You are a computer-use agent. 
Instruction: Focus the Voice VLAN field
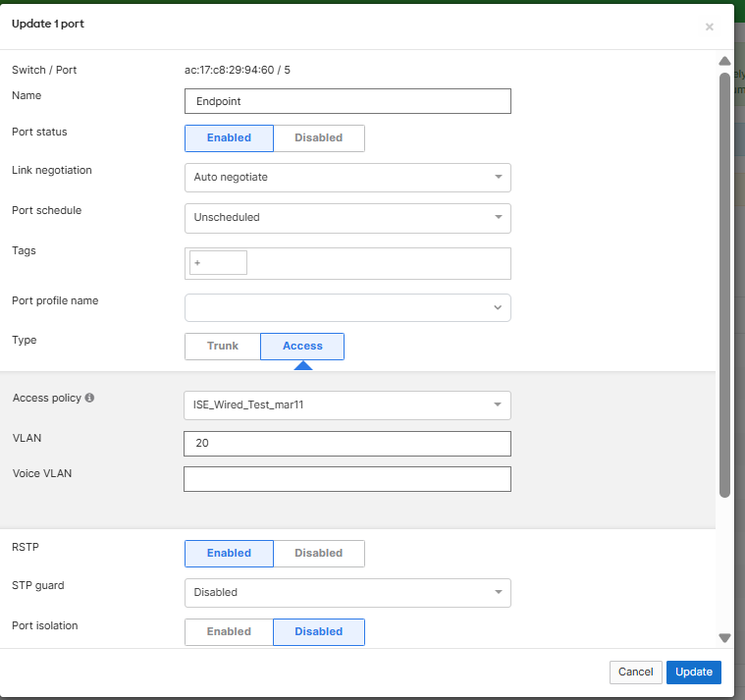[x=347, y=479]
